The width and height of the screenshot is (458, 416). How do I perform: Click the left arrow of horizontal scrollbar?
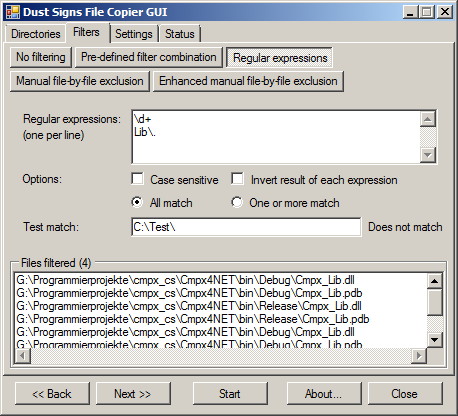(22, 356)
